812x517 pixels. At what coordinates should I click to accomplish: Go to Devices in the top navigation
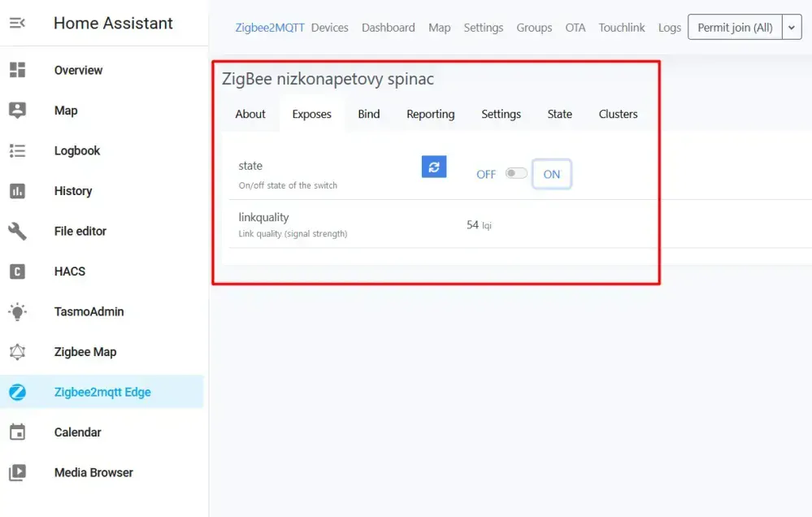tap(329, 28)
